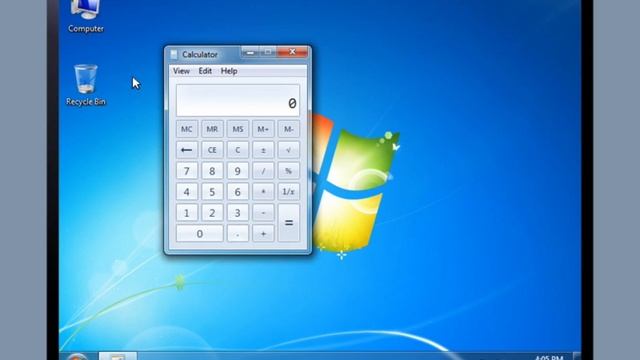Toggle sign with the ± button
Screen dimensions: 640x360
263,150
